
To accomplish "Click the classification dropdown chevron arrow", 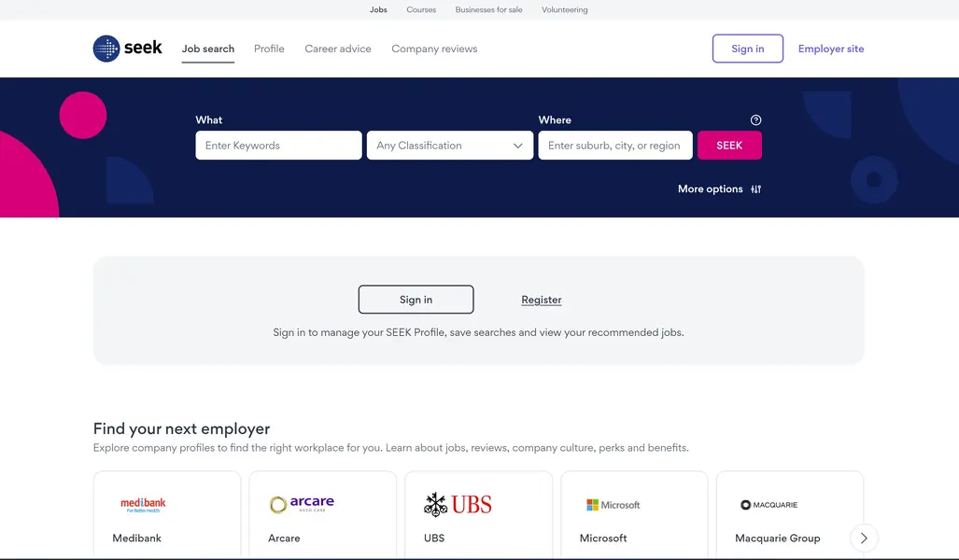I will [x=518, y=146].
